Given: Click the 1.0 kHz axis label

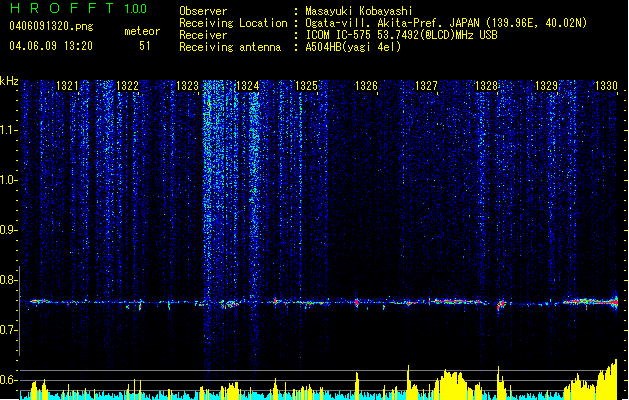Looking at the screenshot, I should pyautogui.click(x=9, y=180).
